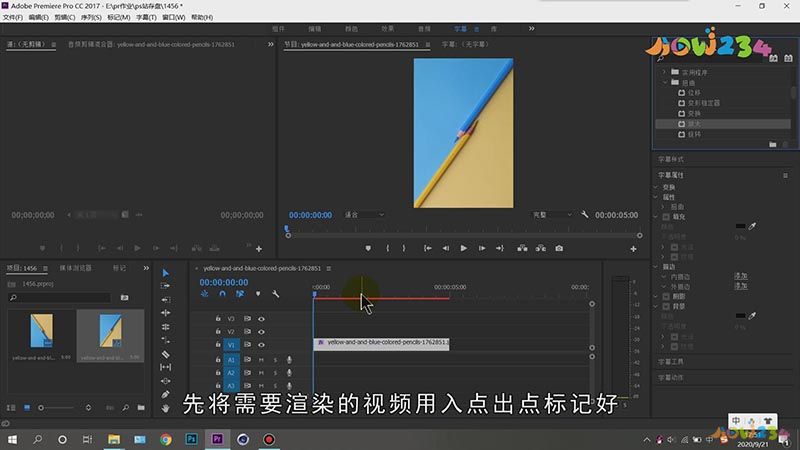Screen dimensions: 800x450
Task: Collapse the open effects folder in tree
Action: [x=664, y=82]
